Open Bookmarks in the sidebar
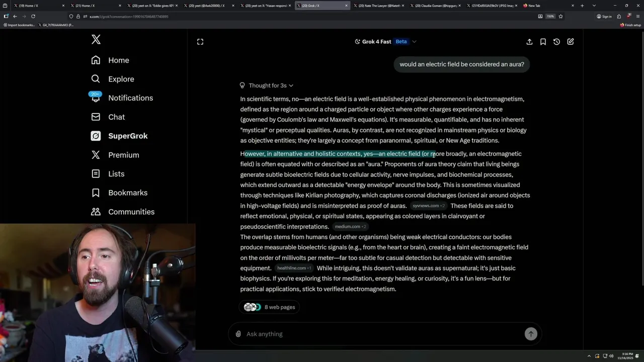Viewport: 644px width, 362px height. (119, 193)
